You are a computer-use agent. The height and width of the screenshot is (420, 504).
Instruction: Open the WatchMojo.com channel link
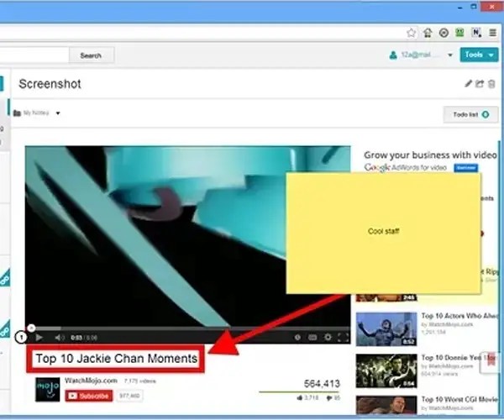pos(91,381)
